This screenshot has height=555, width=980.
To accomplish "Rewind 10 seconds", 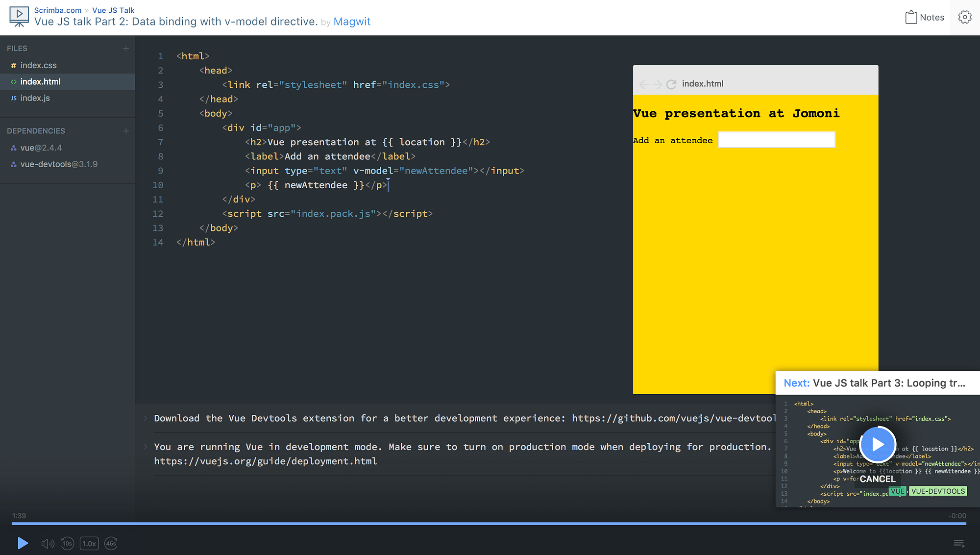I will point(68,543).
